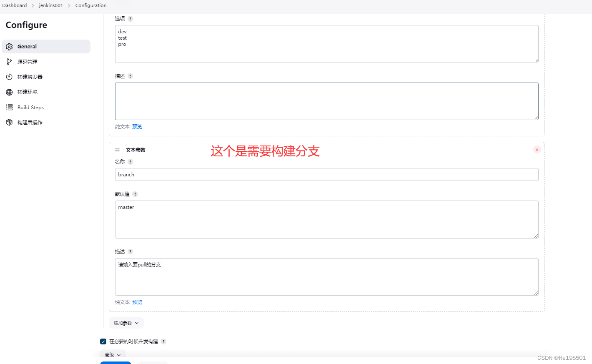Delete the 文本参数 parameter with red X
This screenshot has height=364, width=592.
click(537, 150)
